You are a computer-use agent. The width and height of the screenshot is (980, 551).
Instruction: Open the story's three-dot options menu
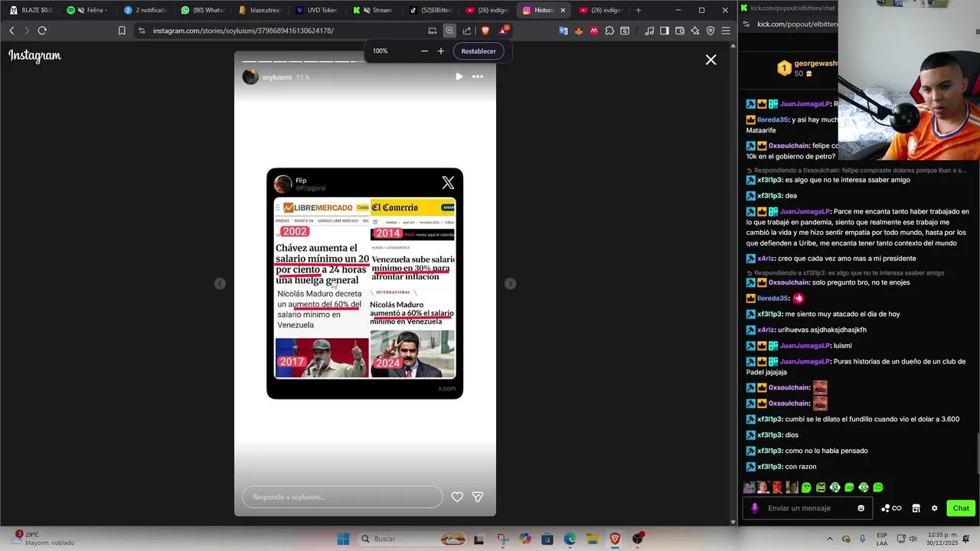(x=478, y=77)
